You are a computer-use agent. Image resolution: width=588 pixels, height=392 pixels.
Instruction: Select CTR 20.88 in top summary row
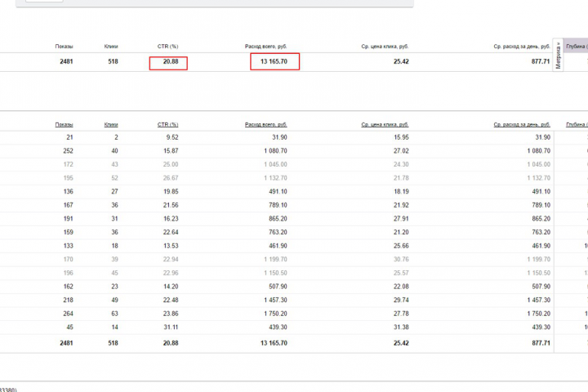[171, 61]
